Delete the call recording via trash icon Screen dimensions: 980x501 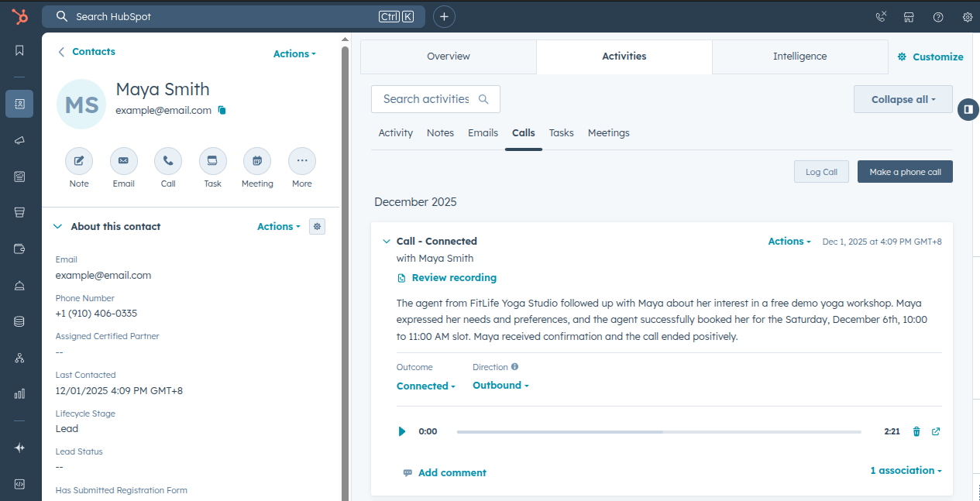pos(916,431)
